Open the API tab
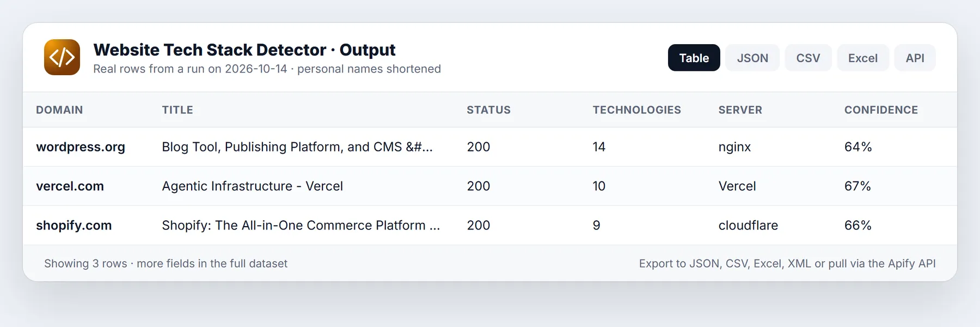Screen dimensions: 980x327 (x=915, y=58)
